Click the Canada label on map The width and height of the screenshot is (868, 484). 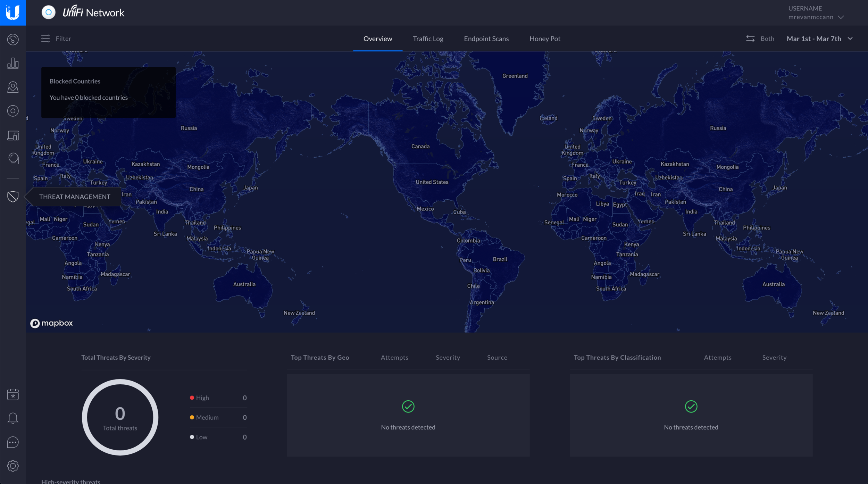pos(420,147)
